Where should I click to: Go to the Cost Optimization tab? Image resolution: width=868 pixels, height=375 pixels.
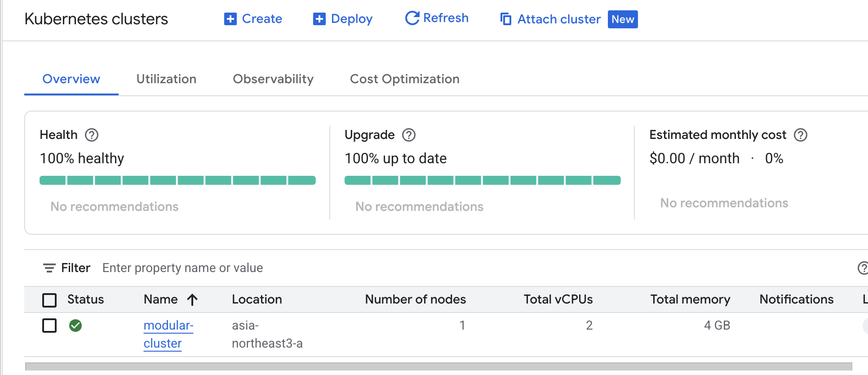(404, 79)
